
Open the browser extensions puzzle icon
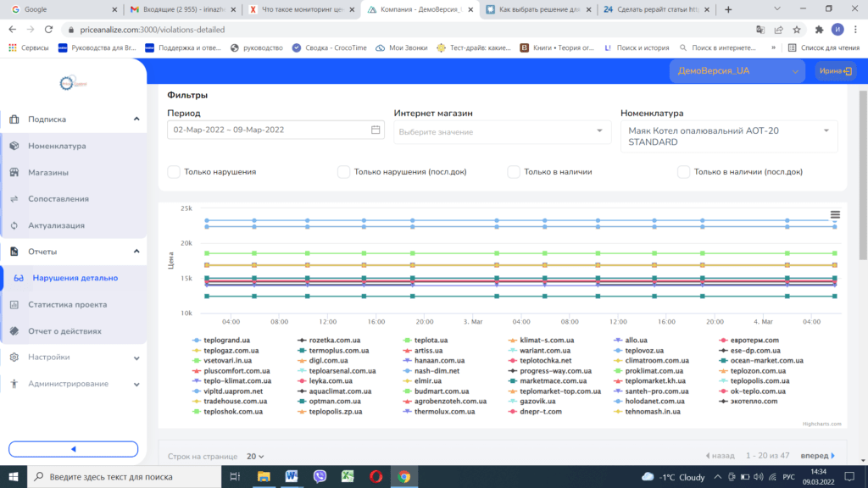point(819,30)
